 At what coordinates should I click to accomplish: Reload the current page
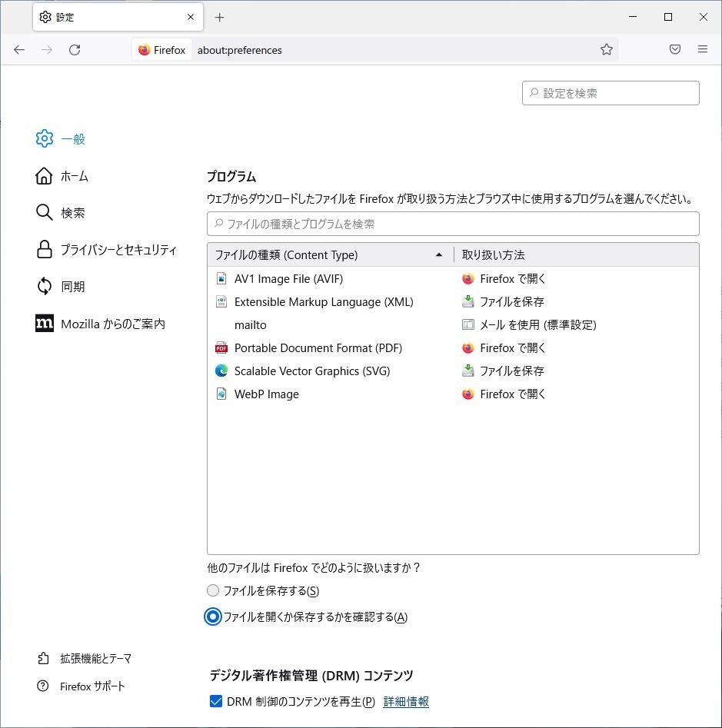75,50
